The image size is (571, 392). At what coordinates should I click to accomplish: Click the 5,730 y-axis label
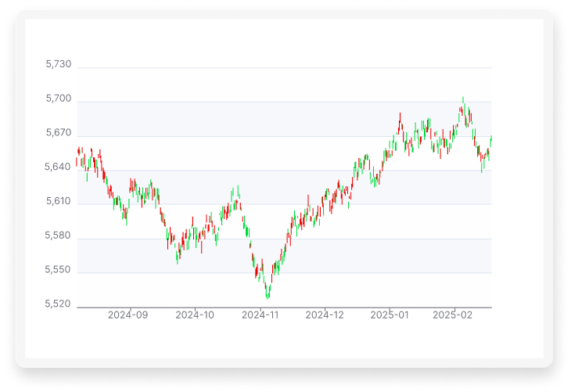tap(59, 65)
